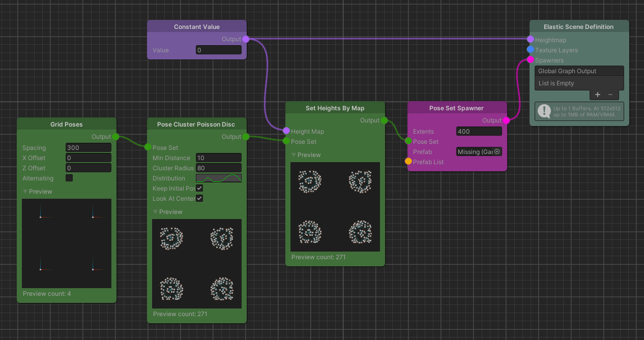Click the Extents value field showing 400
Image resolution: width=644 pixels, height=340 pixels.
(479, 131)
